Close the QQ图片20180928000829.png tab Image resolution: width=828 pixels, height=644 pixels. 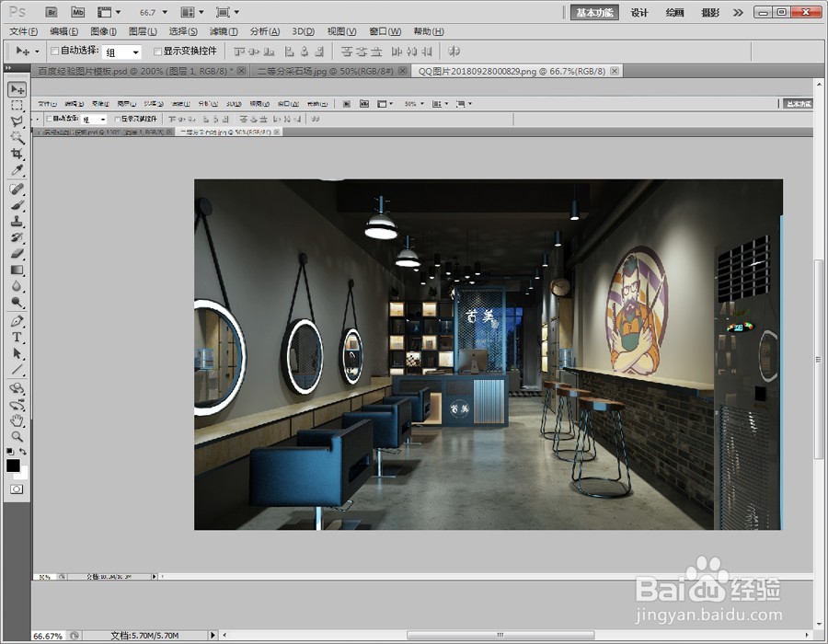tap(615, 71)
